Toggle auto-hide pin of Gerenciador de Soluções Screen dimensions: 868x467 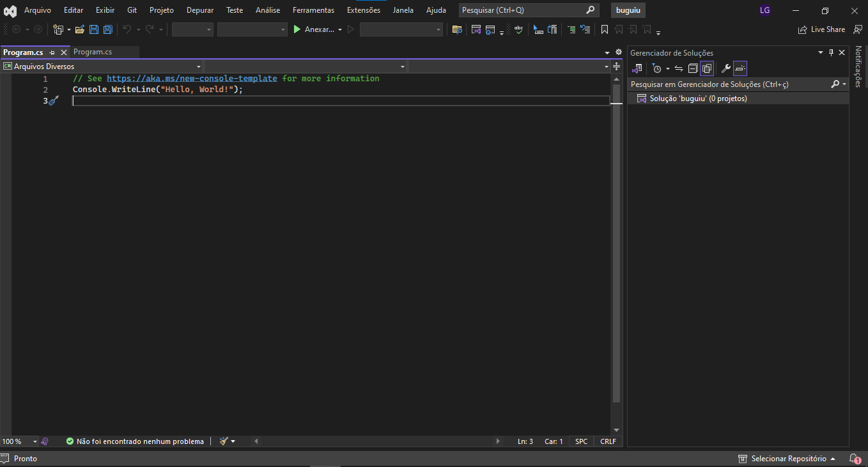(832, 52)
